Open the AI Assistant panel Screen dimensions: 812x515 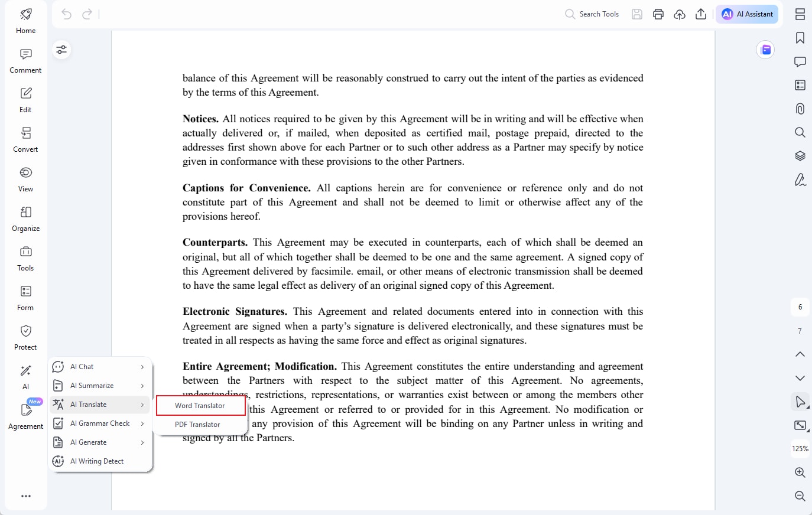(x=747, y=14)
